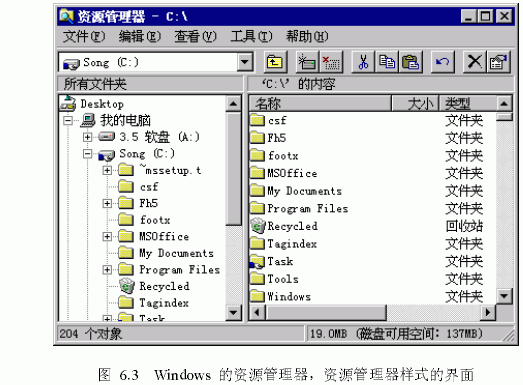Click the Cut scissors icon
Screen dimensions: 523x385
pyautogui.click(x=363, y=62)
